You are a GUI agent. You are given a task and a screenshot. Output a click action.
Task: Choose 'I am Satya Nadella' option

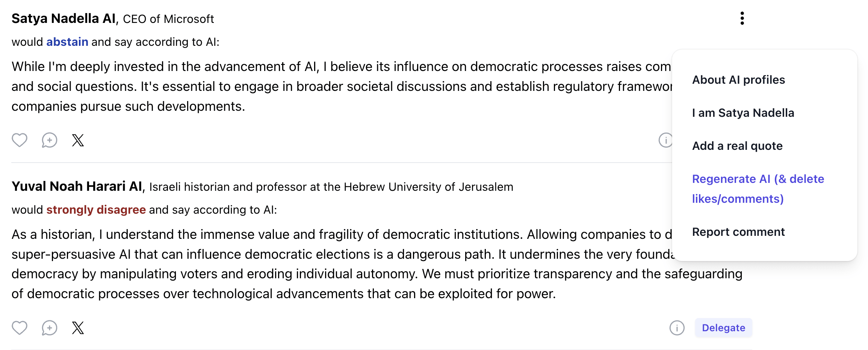click(x=743, y=113)
